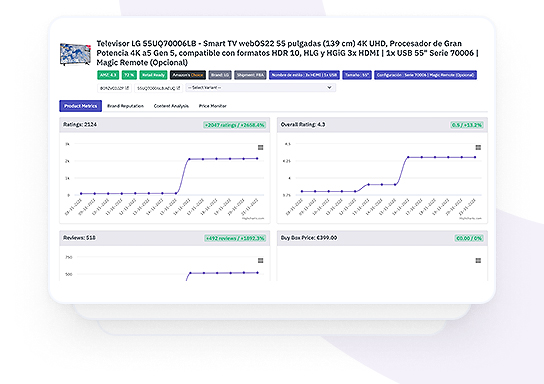This screenshot has width=544, height=384.
Task: Click the 72 % green badge
Action: click(x=129, y=75)
